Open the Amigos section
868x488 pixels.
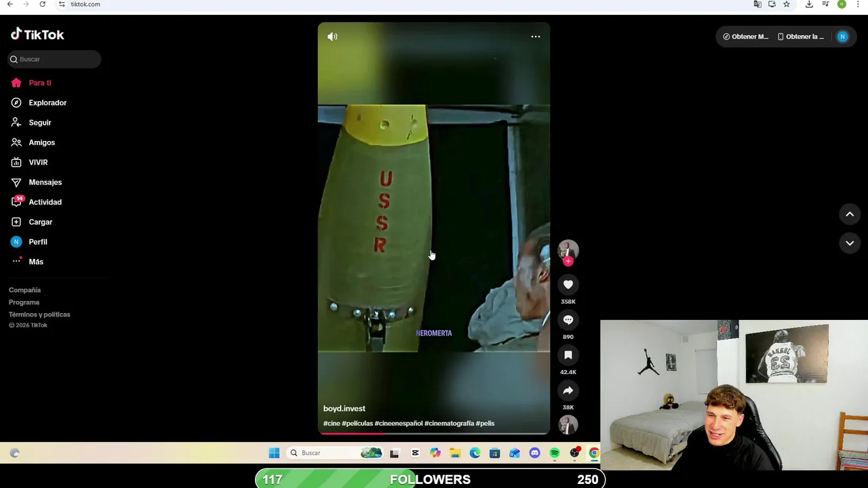click(41, 142)
